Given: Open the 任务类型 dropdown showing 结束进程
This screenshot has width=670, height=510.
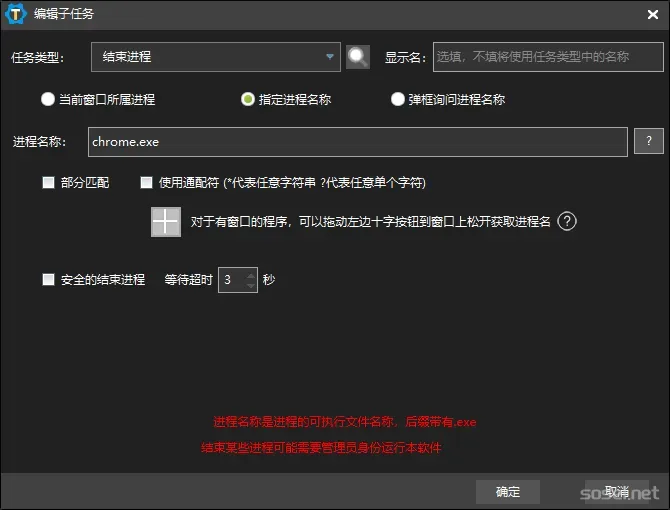Looking at the screenshot, I should pos(215,57).
